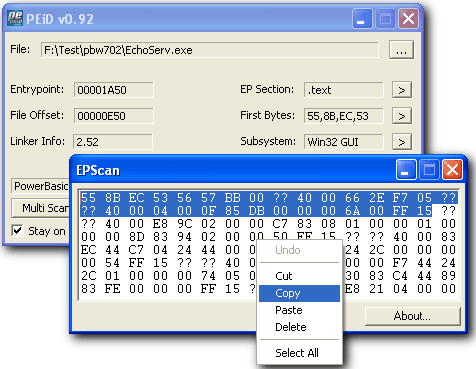Click the File Offset field 00000E50
This screenshot has width=476, height=369.
[113, 116]
